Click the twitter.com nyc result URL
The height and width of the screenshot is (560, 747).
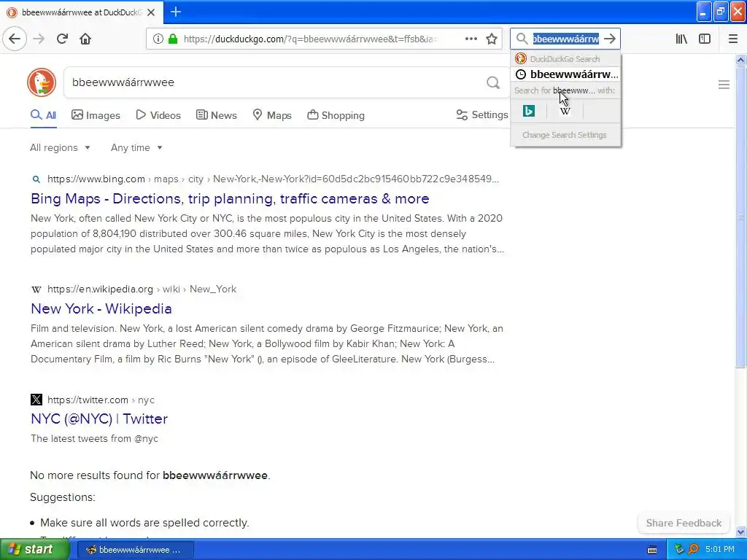[x=101, y=400]
